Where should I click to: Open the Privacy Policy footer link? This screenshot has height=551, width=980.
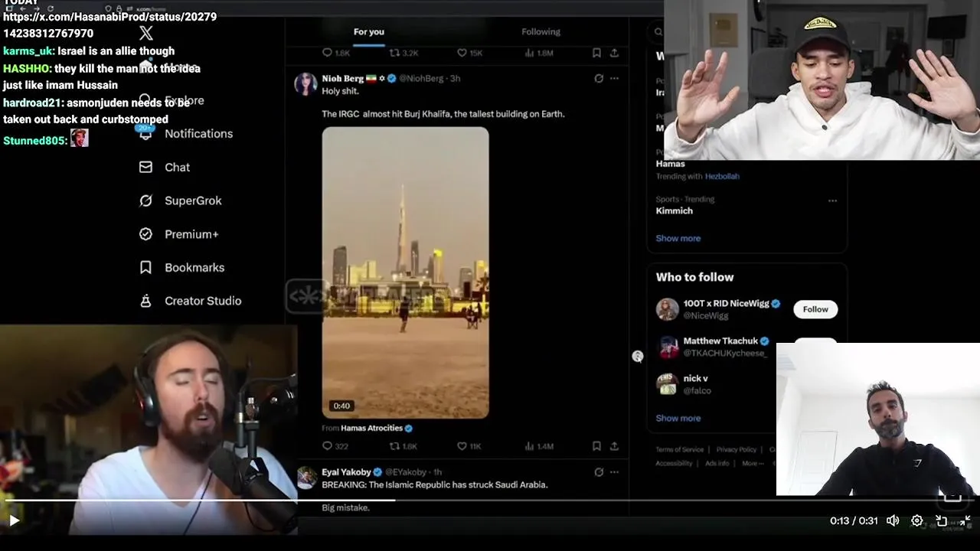736,450
